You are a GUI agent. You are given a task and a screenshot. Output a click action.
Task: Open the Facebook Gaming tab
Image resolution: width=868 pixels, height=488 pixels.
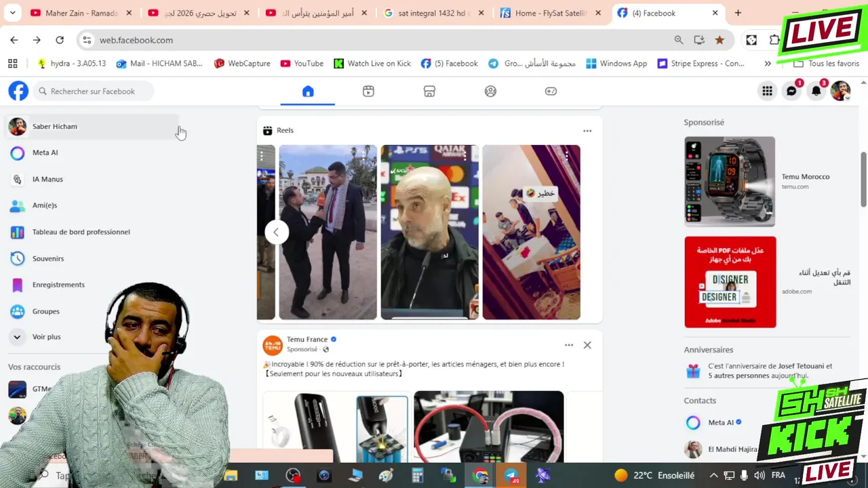click(551, 91)
